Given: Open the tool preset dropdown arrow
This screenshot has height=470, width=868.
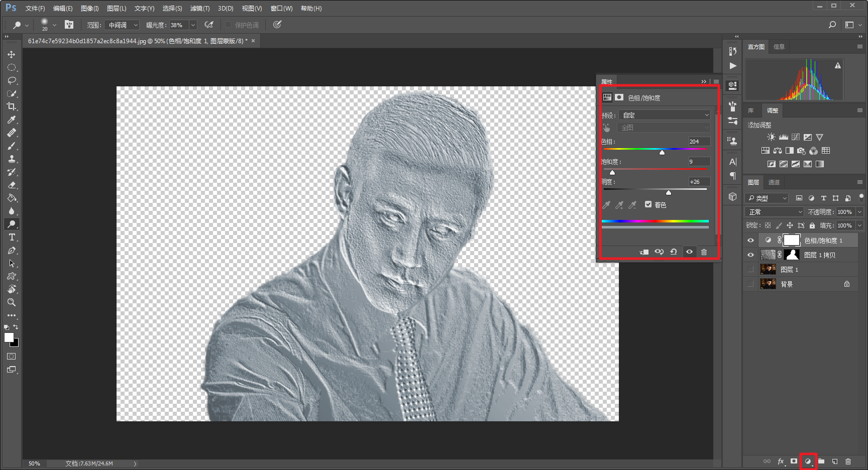Looking at the screenshot, I should 27,25.
